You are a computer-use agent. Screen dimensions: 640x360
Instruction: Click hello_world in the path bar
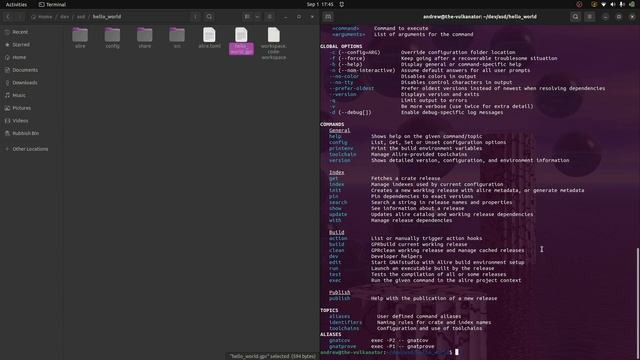pos(107,17)
